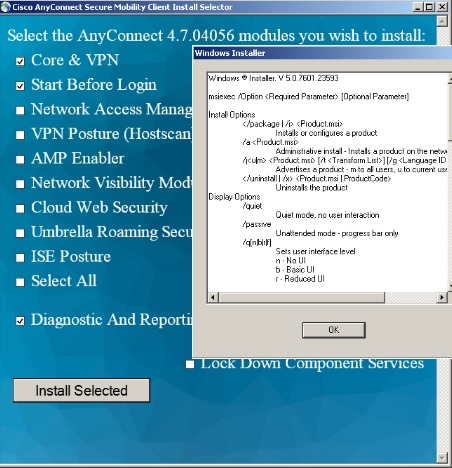Viewport: 452px width, 468px height.
Task: Click the 'Quiet mode, no user interaction' line
Action: [x=327, y=215]
